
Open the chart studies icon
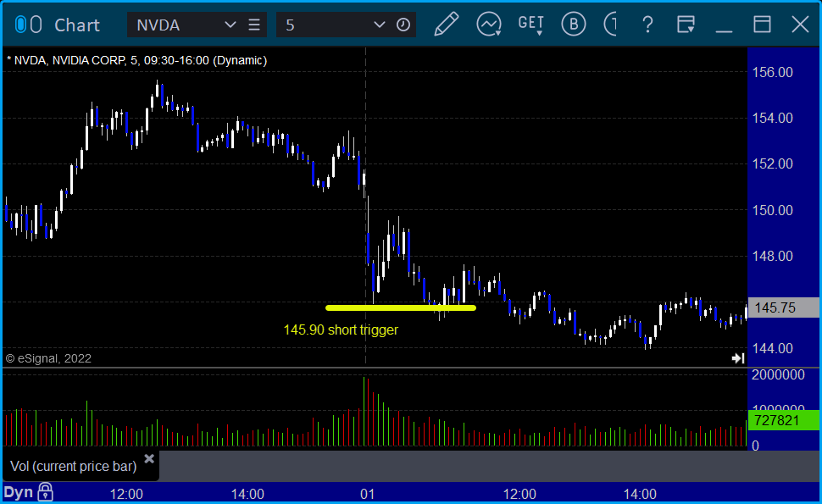tap(489, 24)
